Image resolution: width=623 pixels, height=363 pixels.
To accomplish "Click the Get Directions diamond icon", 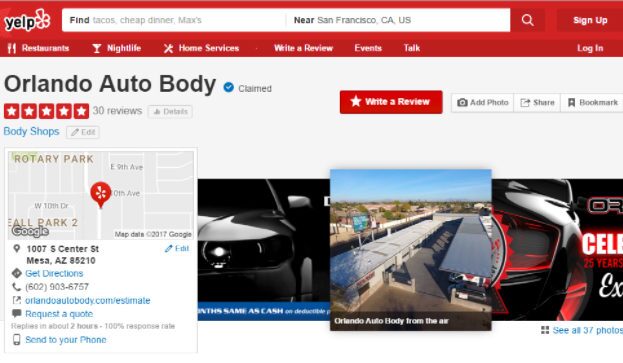I will 16,273.
